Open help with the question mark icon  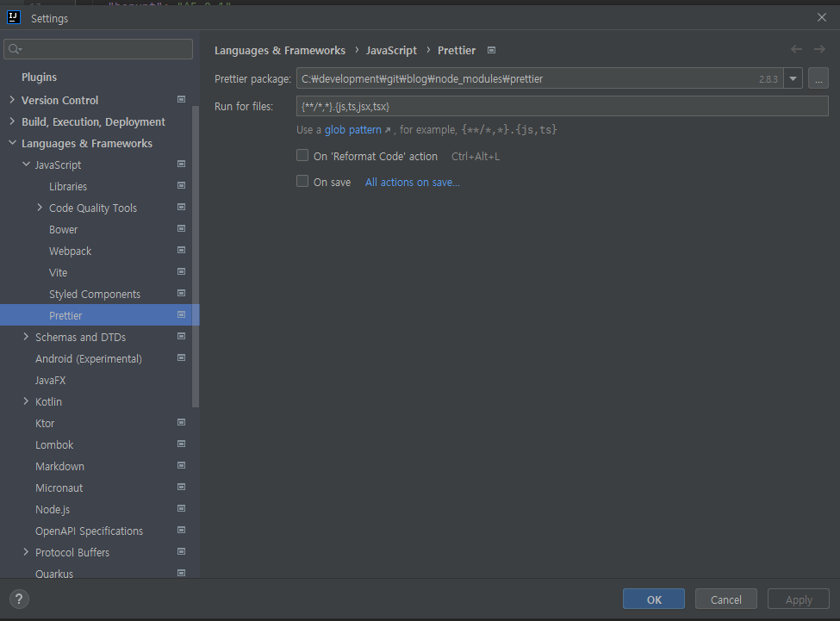tap(19, 599)
